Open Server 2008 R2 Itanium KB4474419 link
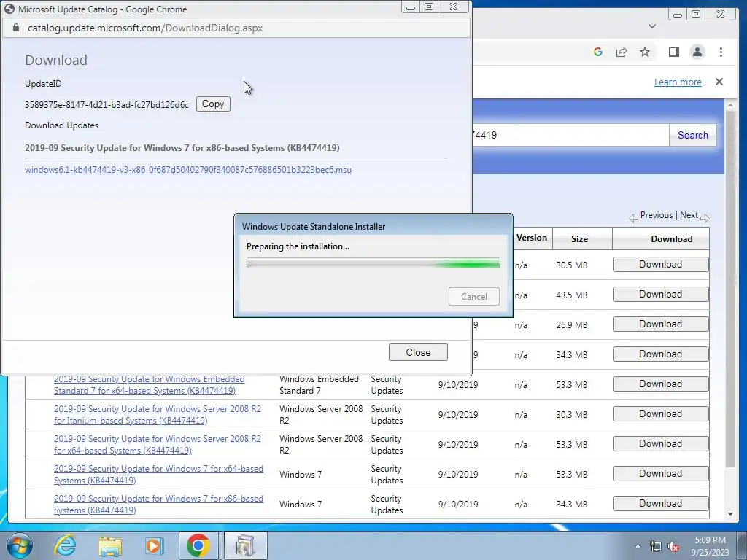The height and width of the screenshot is (560, 747). point(158,415)
